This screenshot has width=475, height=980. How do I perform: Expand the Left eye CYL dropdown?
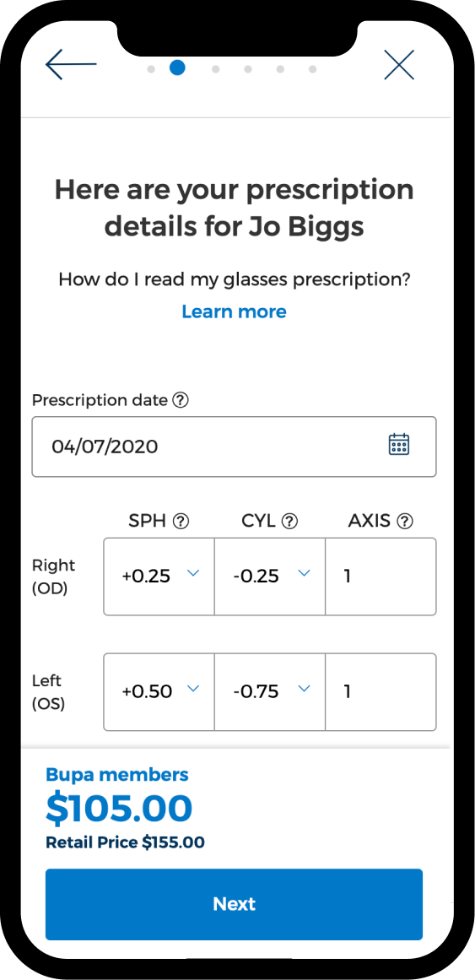tap(270, 692)
